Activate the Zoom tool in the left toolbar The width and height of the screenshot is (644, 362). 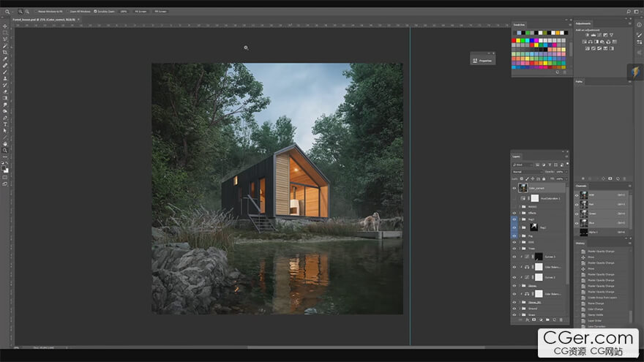tap(5, 151)
